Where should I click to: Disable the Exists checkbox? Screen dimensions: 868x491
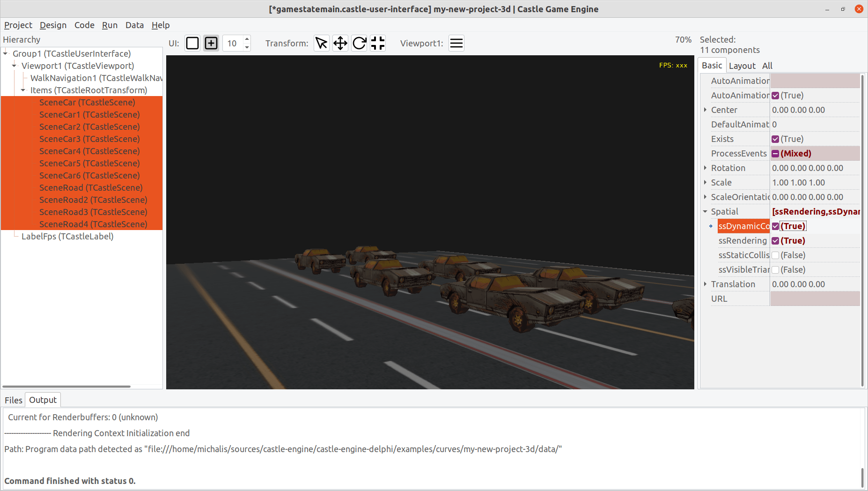point(776,139)
